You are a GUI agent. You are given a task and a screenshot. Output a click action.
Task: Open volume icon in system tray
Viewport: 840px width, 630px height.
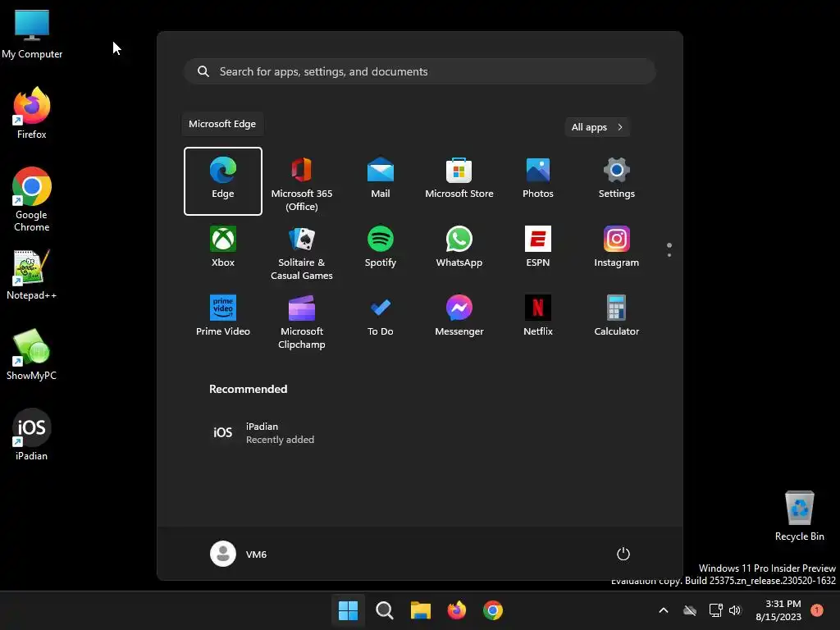point(735,610)
